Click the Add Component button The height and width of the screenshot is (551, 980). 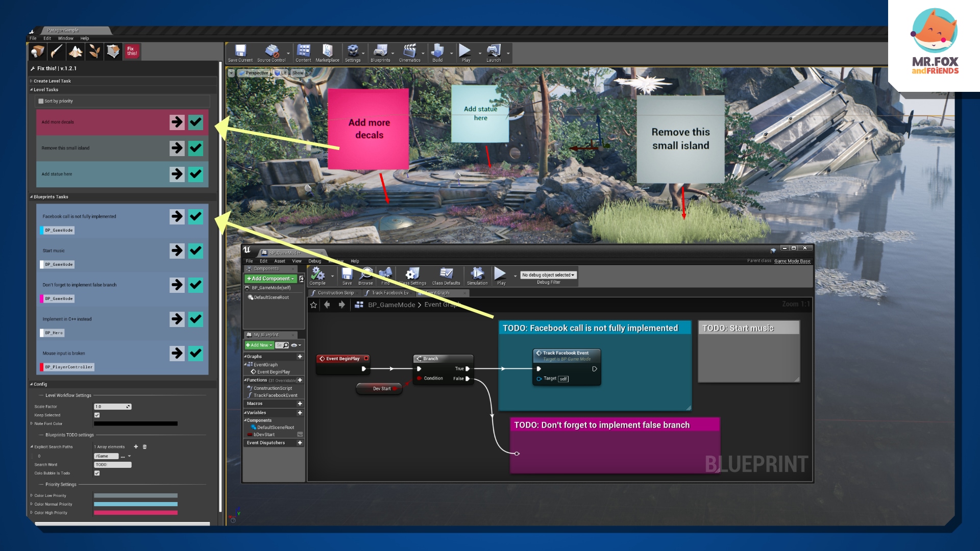(x=269, y=279)
